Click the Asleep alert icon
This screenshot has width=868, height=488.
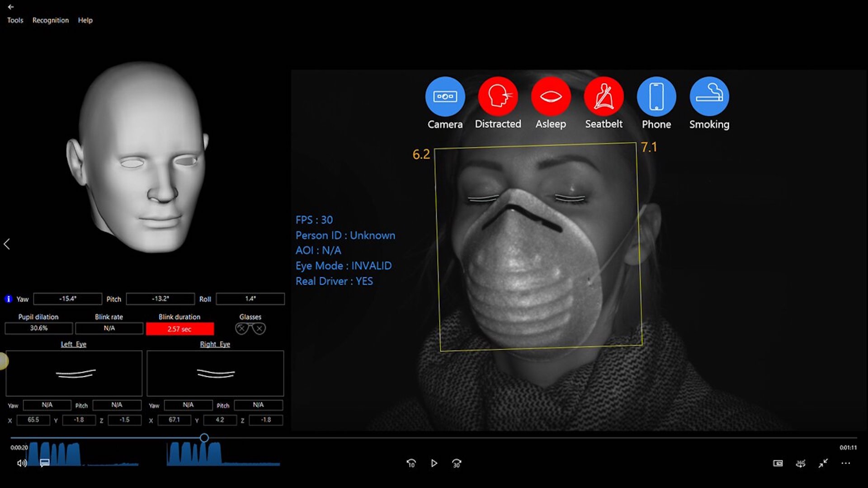(551, 96)
